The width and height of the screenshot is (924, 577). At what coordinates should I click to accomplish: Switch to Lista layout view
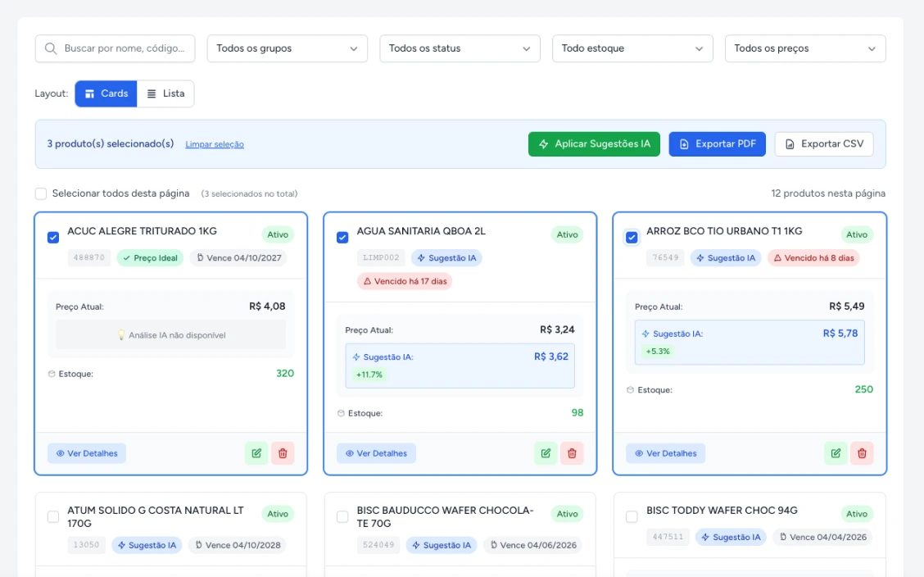tap(165, 93)
